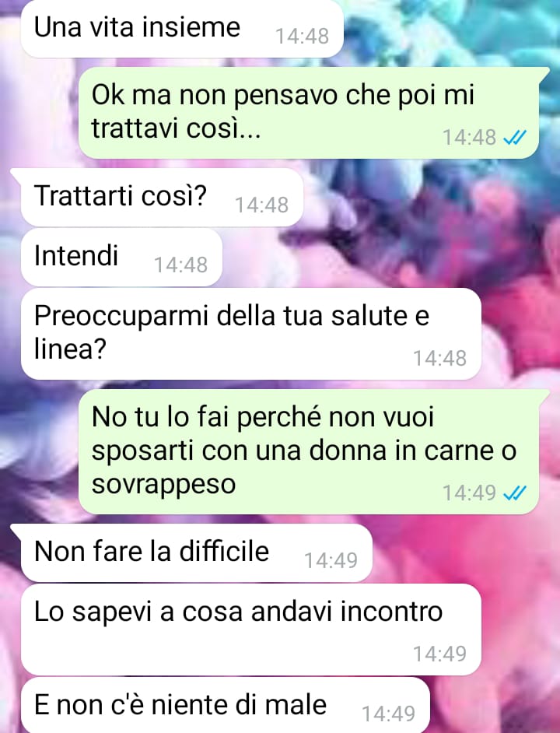Select the 'Una vita insieme' message bubble

click(x=182, y=29)
